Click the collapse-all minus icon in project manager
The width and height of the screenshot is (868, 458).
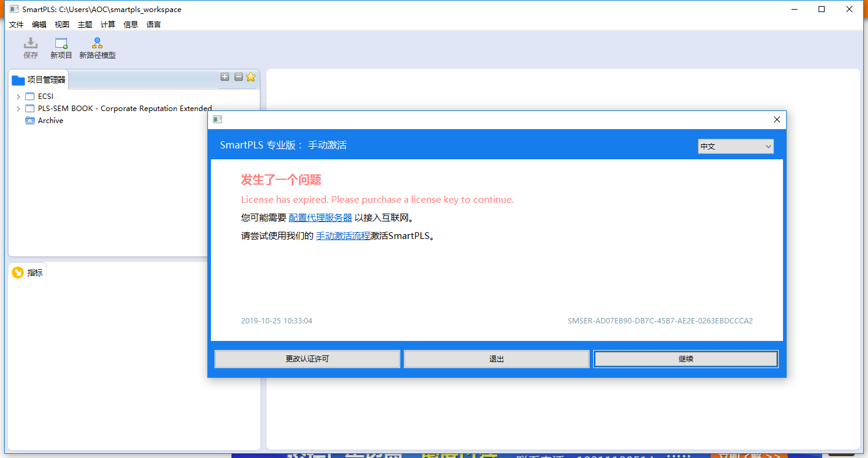[x=239, y=77]
